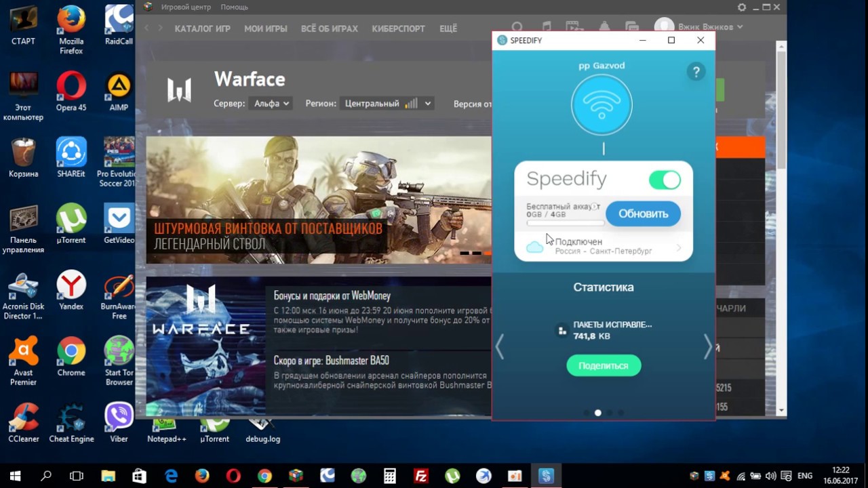Open Viber desktop shortcut
Screen dimensions: 868x488
coord(119,423)
